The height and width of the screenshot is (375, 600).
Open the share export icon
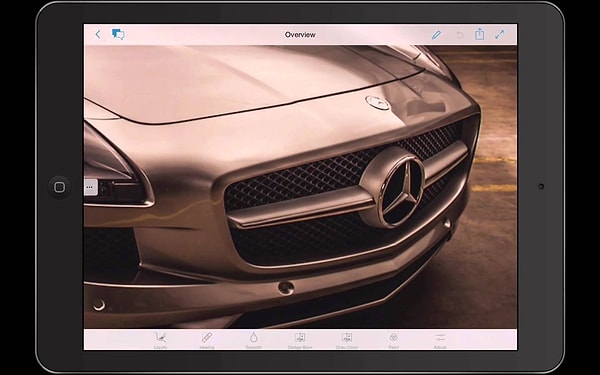coord(479,34)
